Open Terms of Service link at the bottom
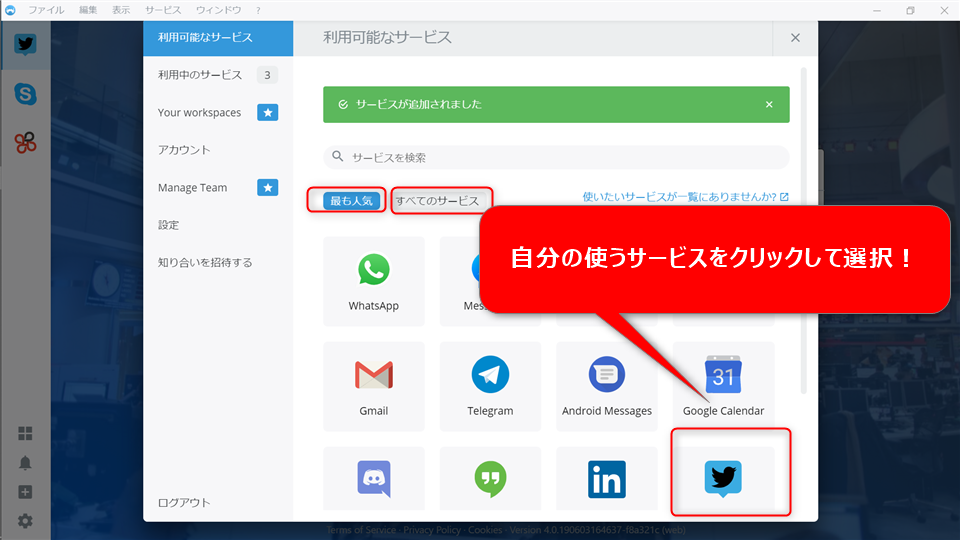This screenshot has height=540, width=960. (x=361, y=530)
